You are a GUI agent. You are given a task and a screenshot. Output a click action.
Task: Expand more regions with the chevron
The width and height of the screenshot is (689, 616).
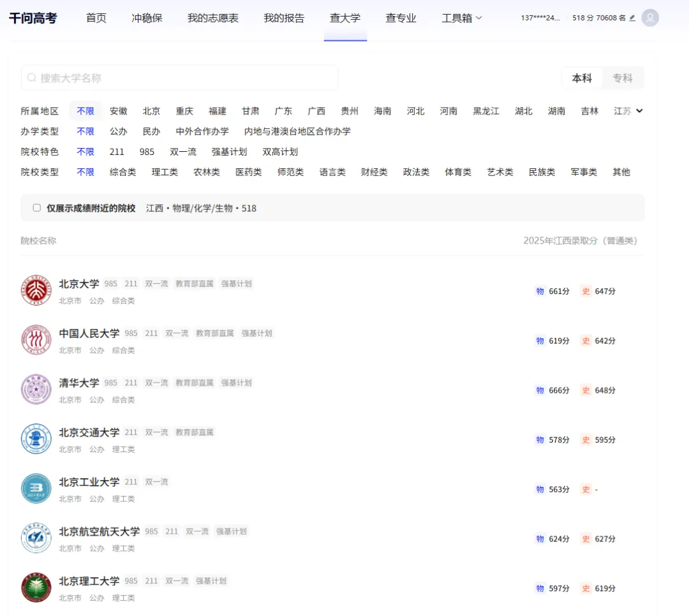pos(639,111)
